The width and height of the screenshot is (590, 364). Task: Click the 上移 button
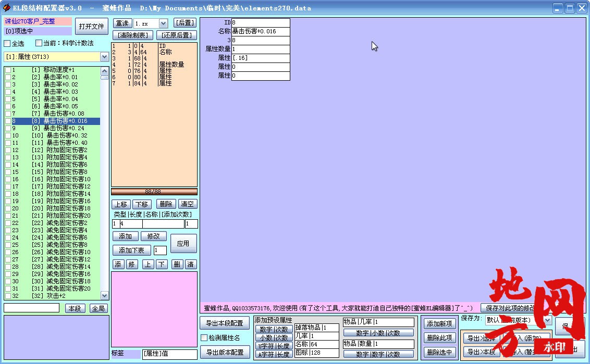pyautogui.click(x=121, y=204)
